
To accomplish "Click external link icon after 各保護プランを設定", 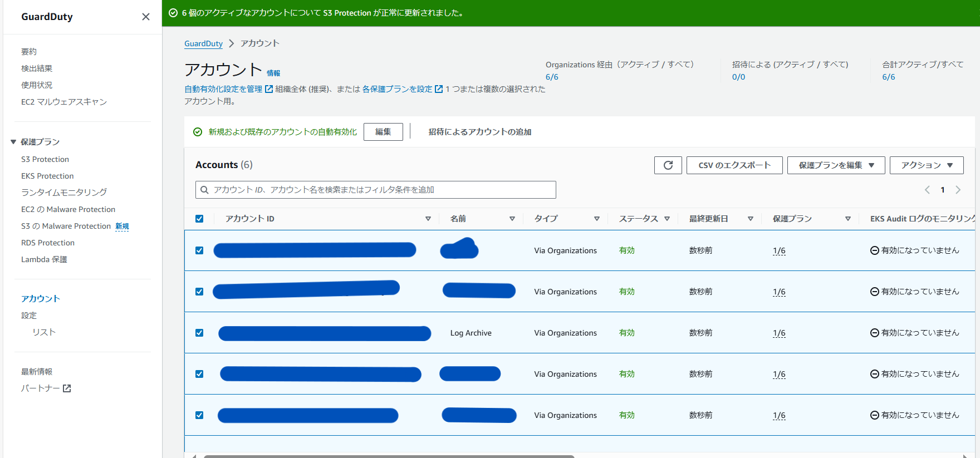I will pyautogui.click(x=439, y=89).
